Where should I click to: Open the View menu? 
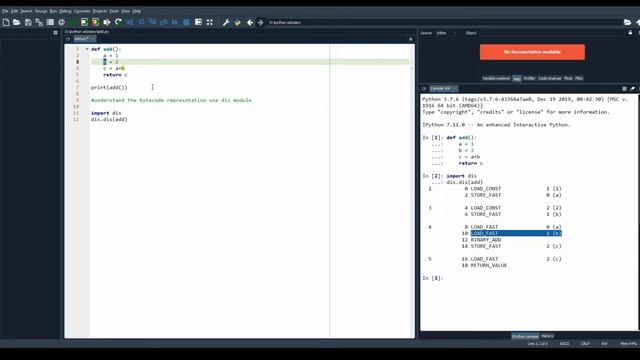[126, 11]
